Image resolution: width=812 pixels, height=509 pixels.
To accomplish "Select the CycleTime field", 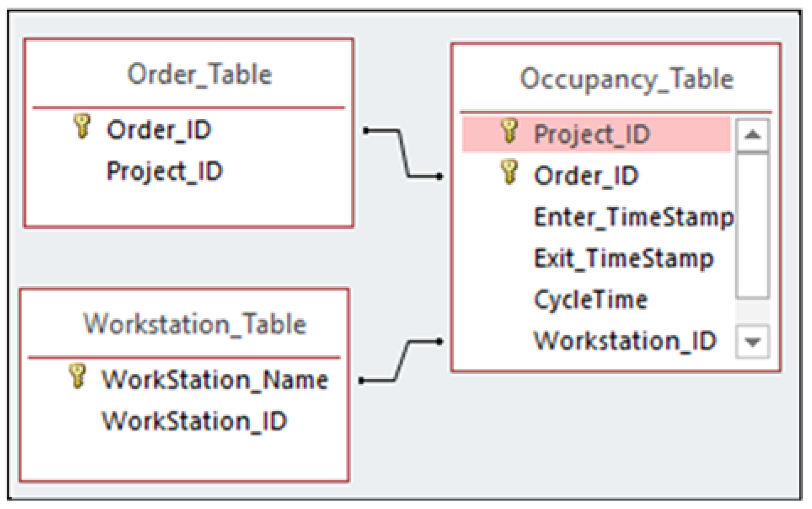I will click(590, 300).
